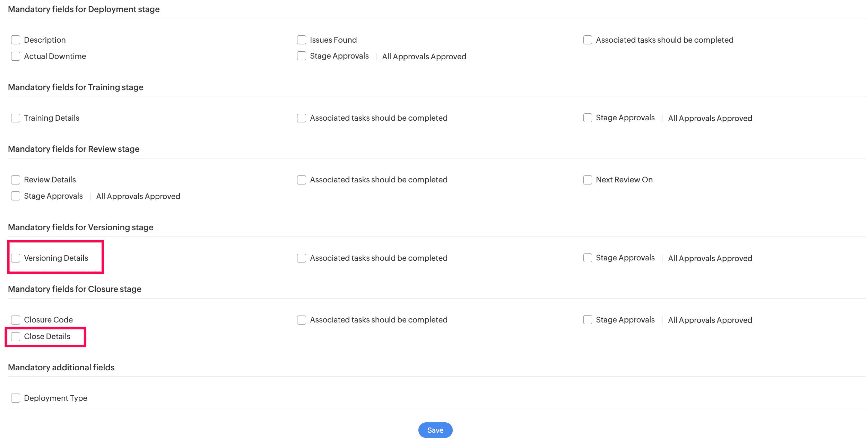Enable Associated tasks completed for Versioning stage
The image size is (868, 448).
[x=301, y=258]
